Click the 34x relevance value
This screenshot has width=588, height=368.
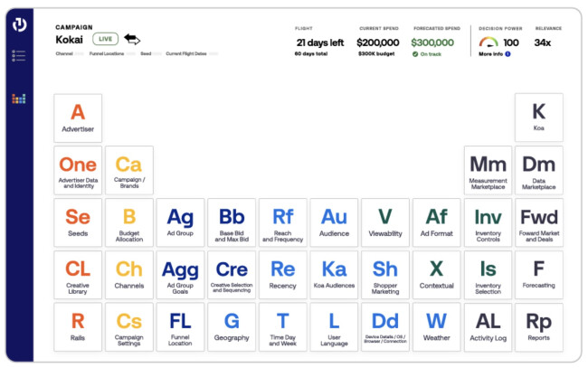543,42
